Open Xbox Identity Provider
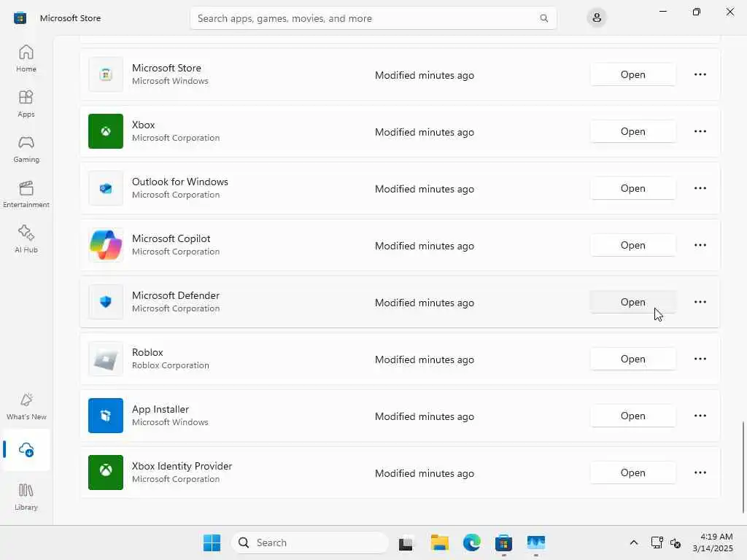The width and height of the screenshot is (747, 560). click(632, 472)
